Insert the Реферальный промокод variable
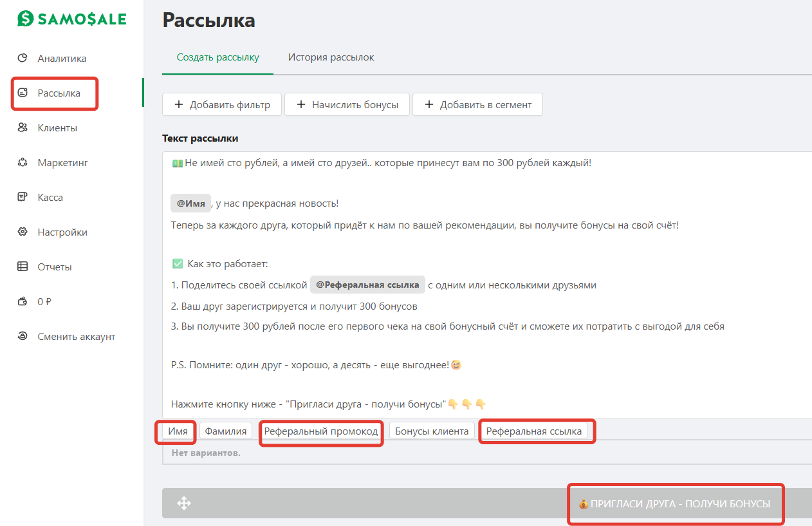The width and height of the screenshot is (812, 526). coord(321,431)
